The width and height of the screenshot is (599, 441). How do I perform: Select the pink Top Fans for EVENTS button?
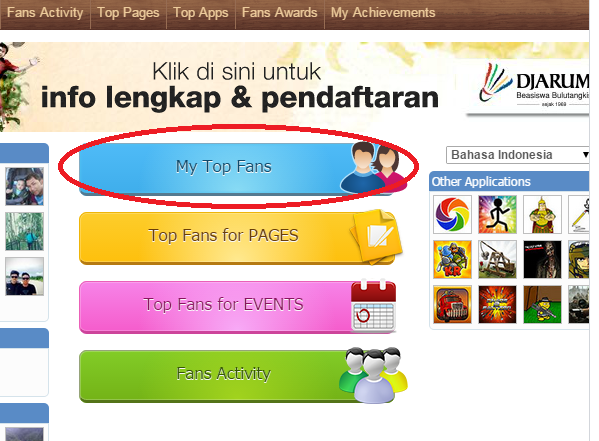point(238,307)
